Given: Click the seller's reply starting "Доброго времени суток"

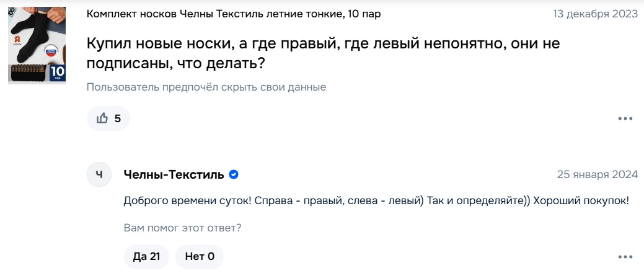Looking at the screenshot, I should coord(376,201).
